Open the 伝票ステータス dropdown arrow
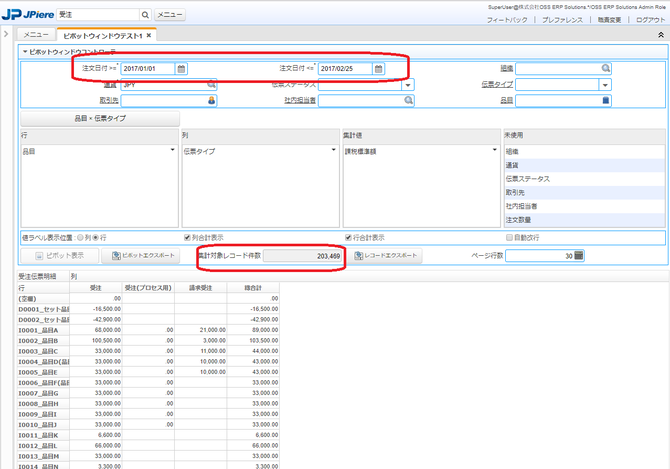The width and height of the screenshot is (670, 469). pyautogui.click(x=408, y=85)
